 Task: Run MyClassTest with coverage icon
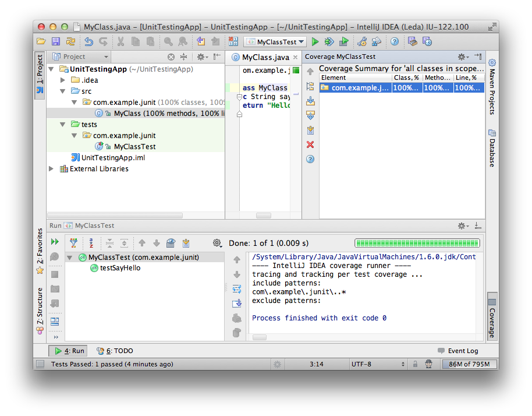click(x=343, y=42)
